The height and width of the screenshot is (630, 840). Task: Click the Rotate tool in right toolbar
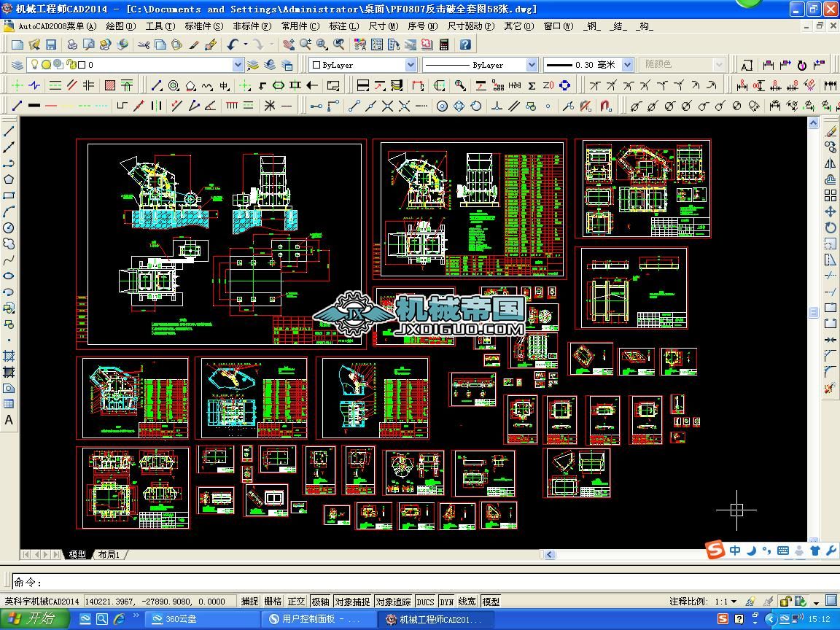click(831, 227)
